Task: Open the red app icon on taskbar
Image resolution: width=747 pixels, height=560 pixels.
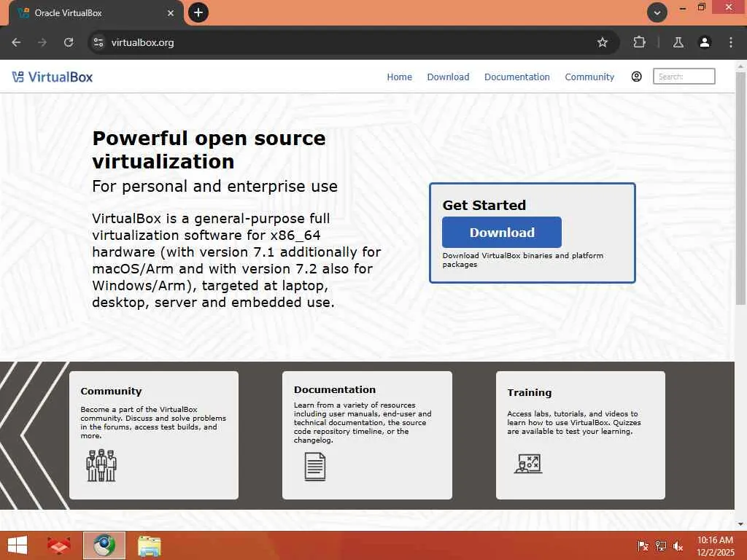Action: click(x=59, y=545)
